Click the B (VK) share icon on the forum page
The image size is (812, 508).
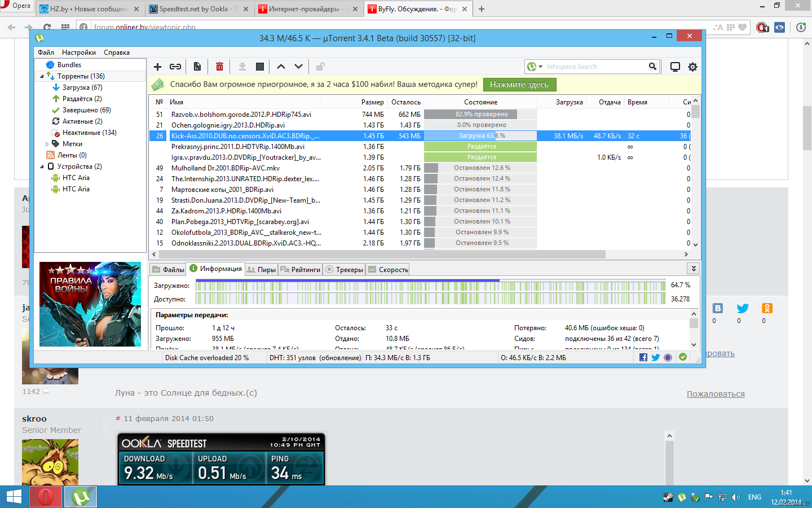[718, 308]
